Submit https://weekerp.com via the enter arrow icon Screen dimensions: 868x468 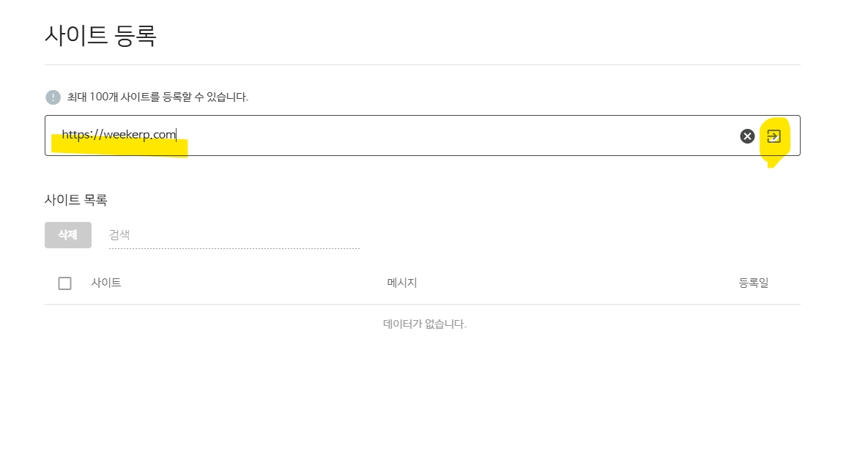click(x=774, y=136)
